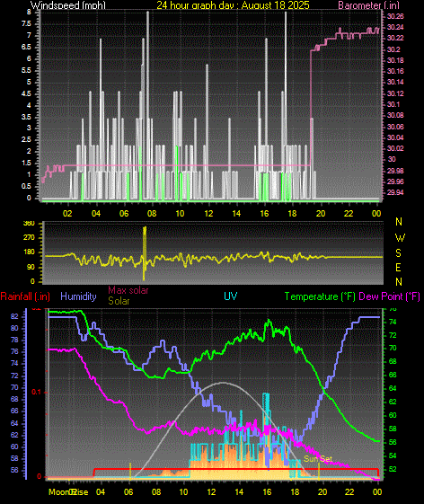Click the 20 hour label on windspeed chart
This screenshot has width=424, height=504.
(x=321, y=214)
